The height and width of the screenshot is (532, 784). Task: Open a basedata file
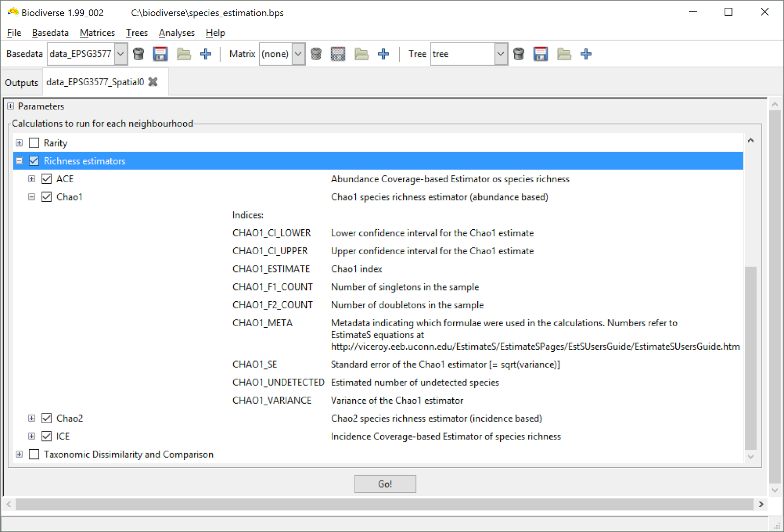(183, 54)
